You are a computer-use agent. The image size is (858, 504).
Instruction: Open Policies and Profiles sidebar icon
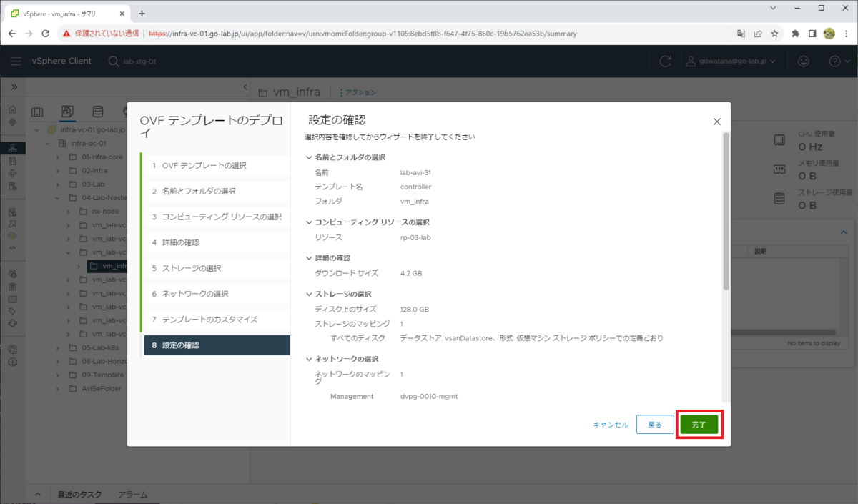tap(12, 212)
